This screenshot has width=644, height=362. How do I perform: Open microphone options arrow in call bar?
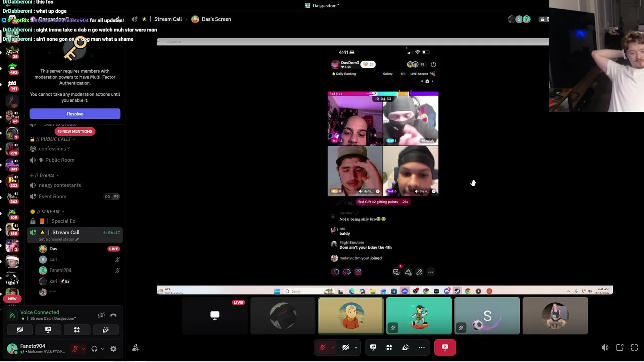[x=332, y=347]
